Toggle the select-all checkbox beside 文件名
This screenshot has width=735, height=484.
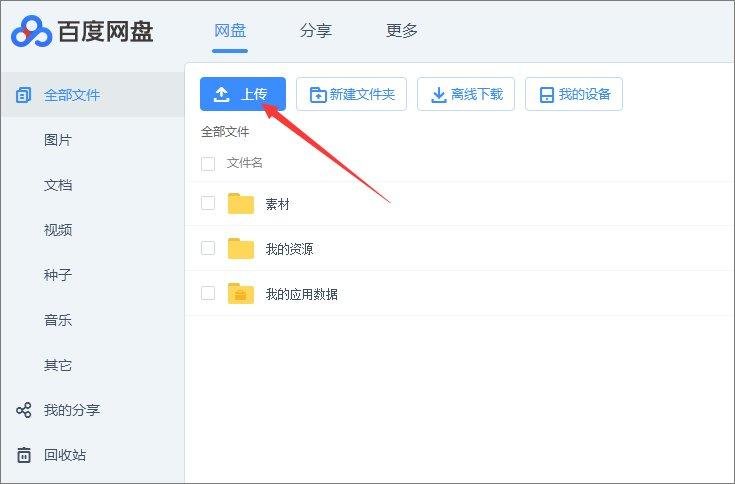point(208,163)
